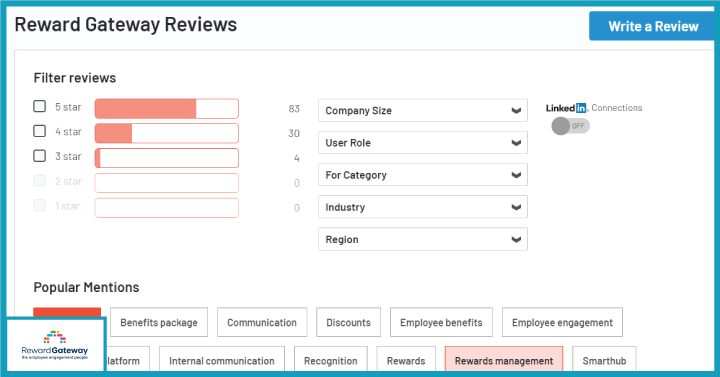Click the 30 reviews count
This screenshot has width=720, height=377.
click(294, 134)
